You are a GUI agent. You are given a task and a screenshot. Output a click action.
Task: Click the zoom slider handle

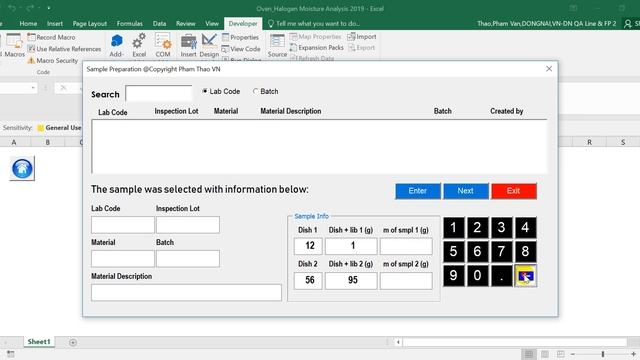(x=603, y=354)
